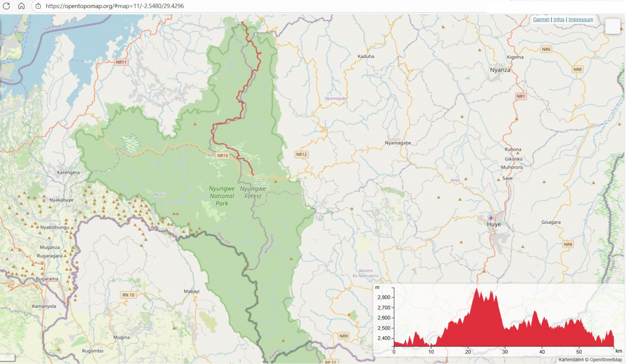Click the NR6 road shield
Viewport: 626px width, 364px height.
click(546, 49)
